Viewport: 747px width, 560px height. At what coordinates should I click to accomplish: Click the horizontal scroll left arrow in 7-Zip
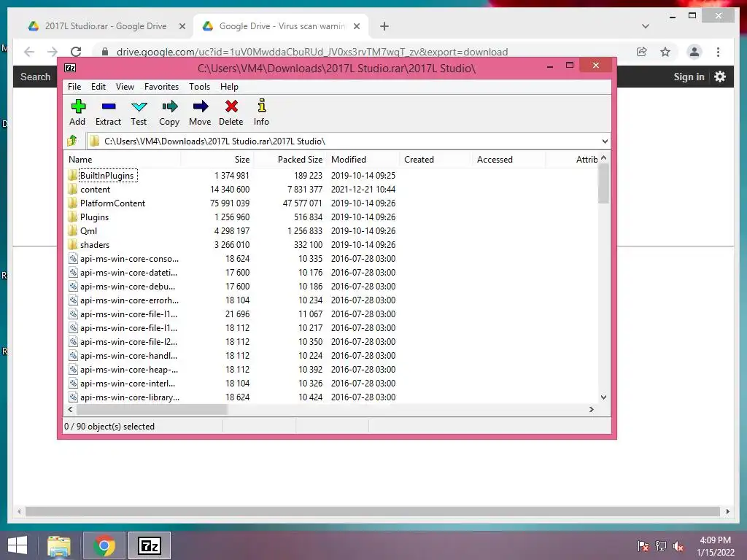70,409
